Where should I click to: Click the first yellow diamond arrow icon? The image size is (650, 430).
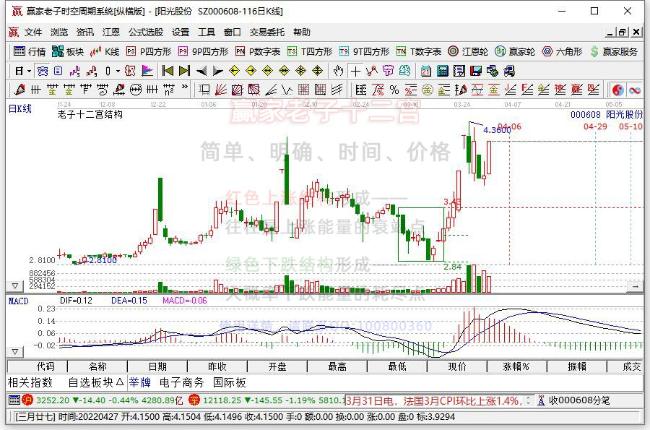[234, 71]
